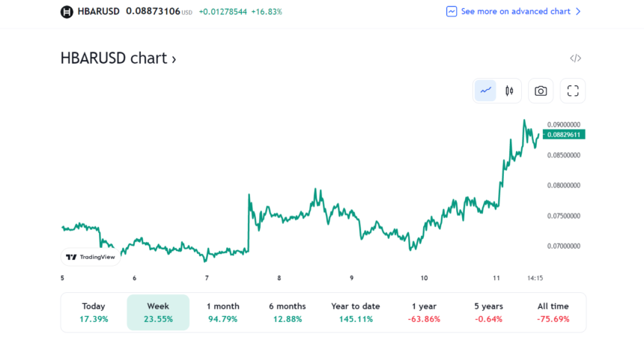This screenshot has width=644, height=358.
Task: Open the embed code icon
Action: click(575, 58)
